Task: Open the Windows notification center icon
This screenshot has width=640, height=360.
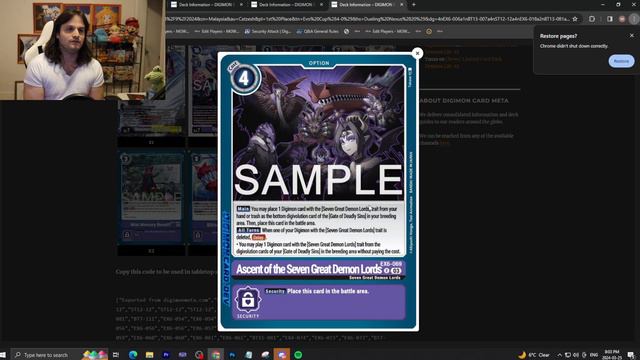Action: pos(631,355)
